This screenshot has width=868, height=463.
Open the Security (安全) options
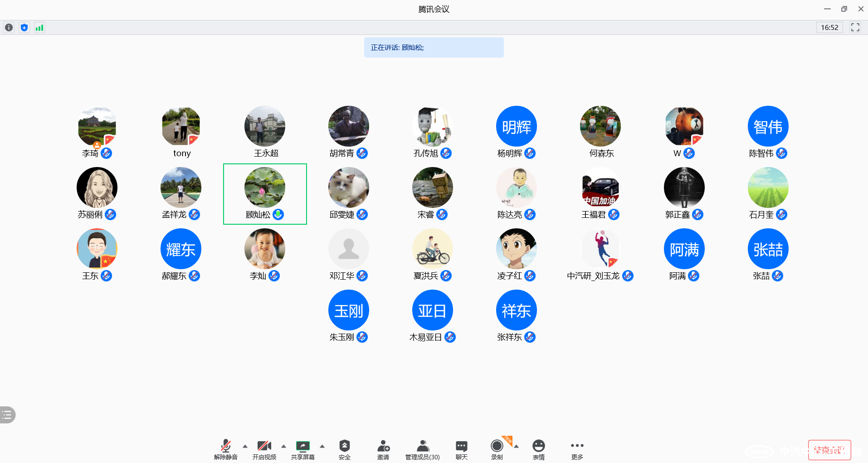pyautogui.click(x=344, y=449)
